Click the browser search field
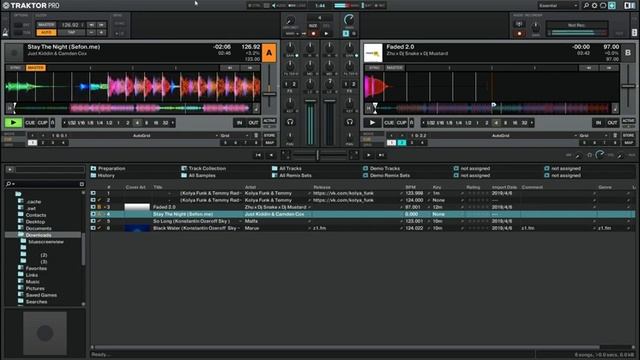Viewport: 640px width, 360px height. 45,184
